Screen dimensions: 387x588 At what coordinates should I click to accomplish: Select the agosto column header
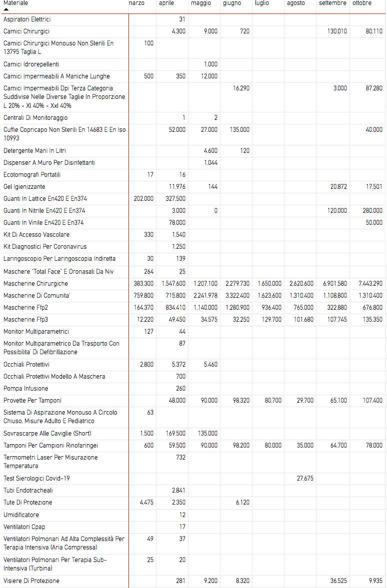point(296,3)
